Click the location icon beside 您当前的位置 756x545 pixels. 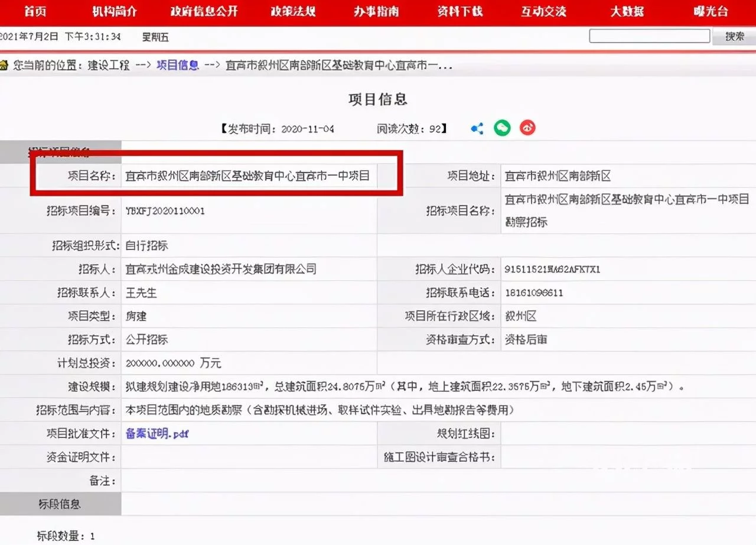click(x=4, y=65)
